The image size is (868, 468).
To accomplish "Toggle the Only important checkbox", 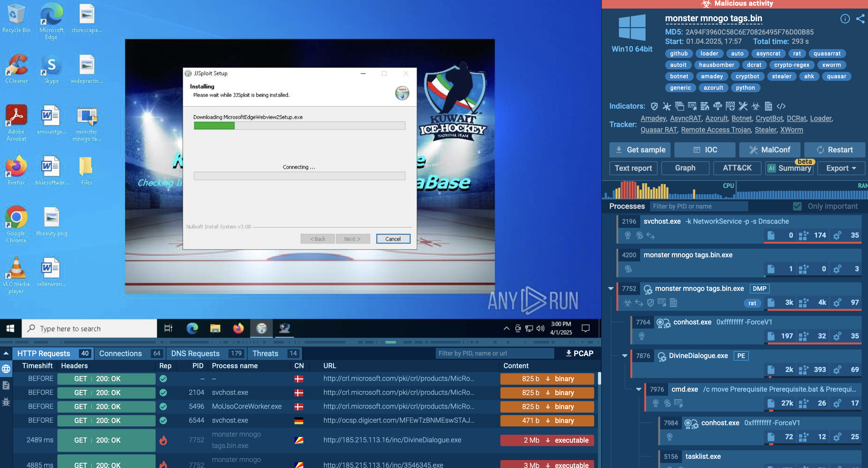I will 797,206.
